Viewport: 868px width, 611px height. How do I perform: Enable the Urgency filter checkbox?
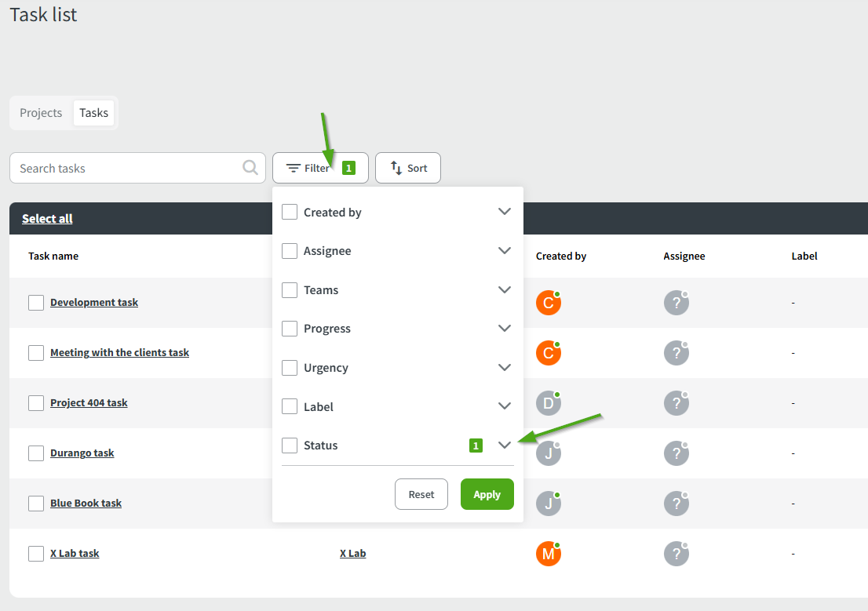pos(290,368)
